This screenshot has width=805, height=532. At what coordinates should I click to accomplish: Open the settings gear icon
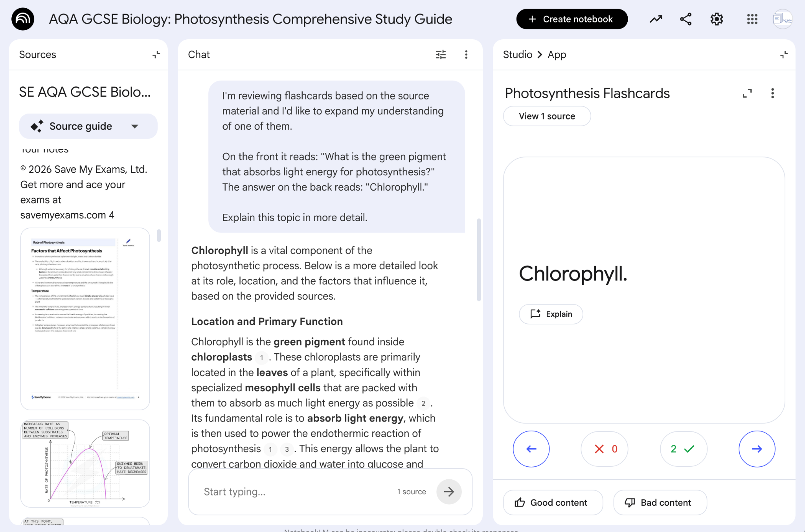coord(717,19)
